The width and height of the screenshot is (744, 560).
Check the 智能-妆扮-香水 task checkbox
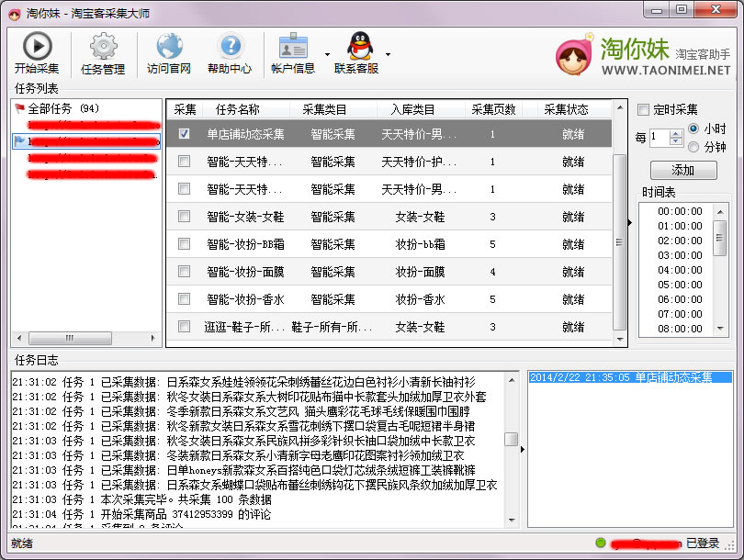(x=186, y=298)
